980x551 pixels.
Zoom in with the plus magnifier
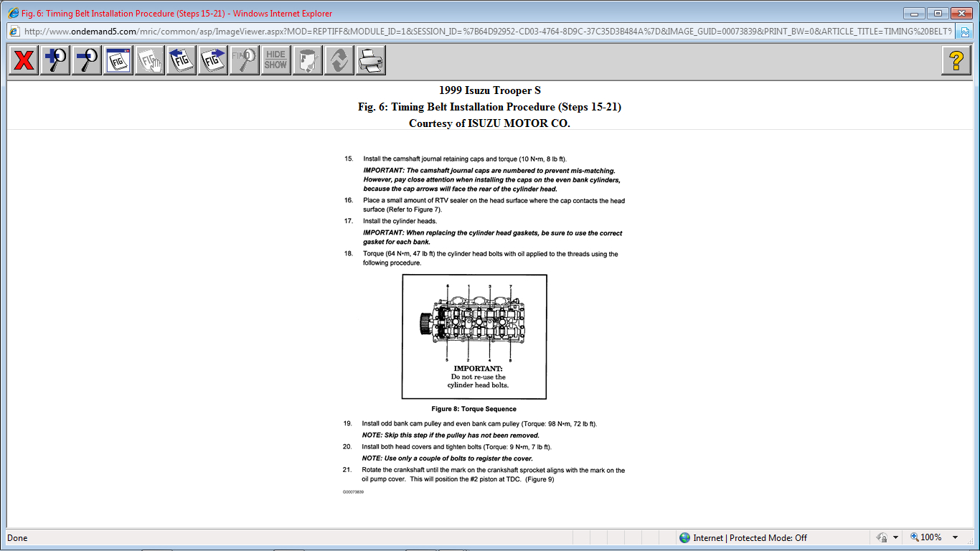click(x=55, y=60)
